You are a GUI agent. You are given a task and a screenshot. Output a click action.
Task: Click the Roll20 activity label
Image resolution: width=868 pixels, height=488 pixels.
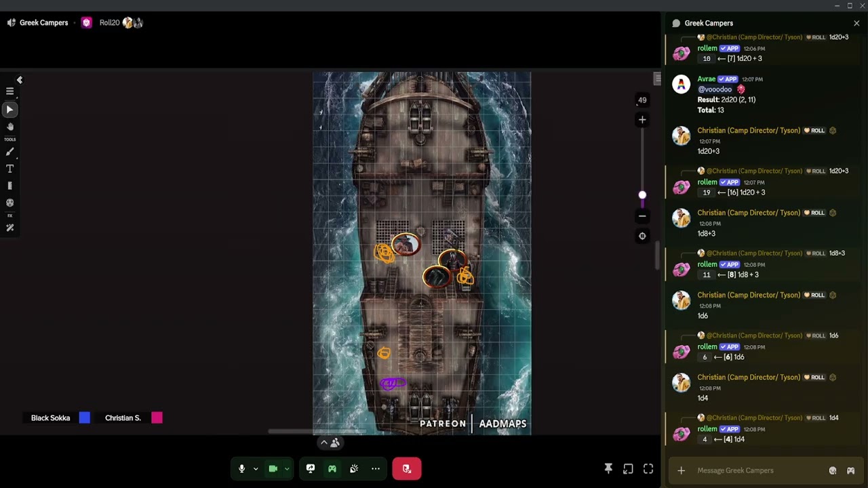tap(109, 22)
